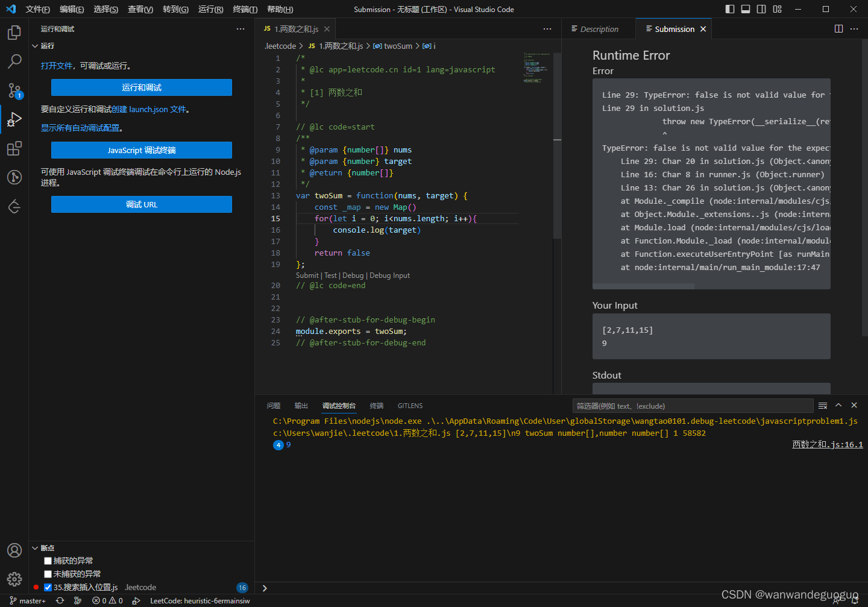868x607 pixels.
Task: Click the 1.两数之和.js breadcrumb
Action: click(x=336, y=46)
